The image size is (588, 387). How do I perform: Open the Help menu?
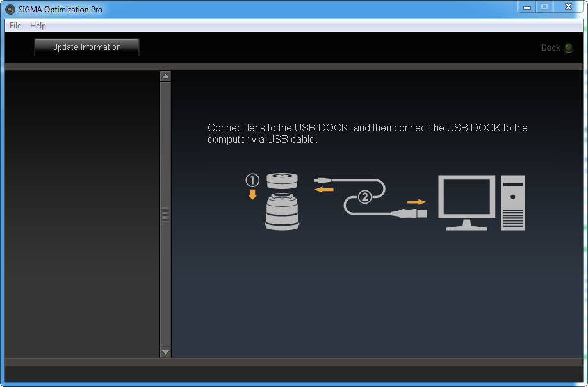tap(38, 26)
